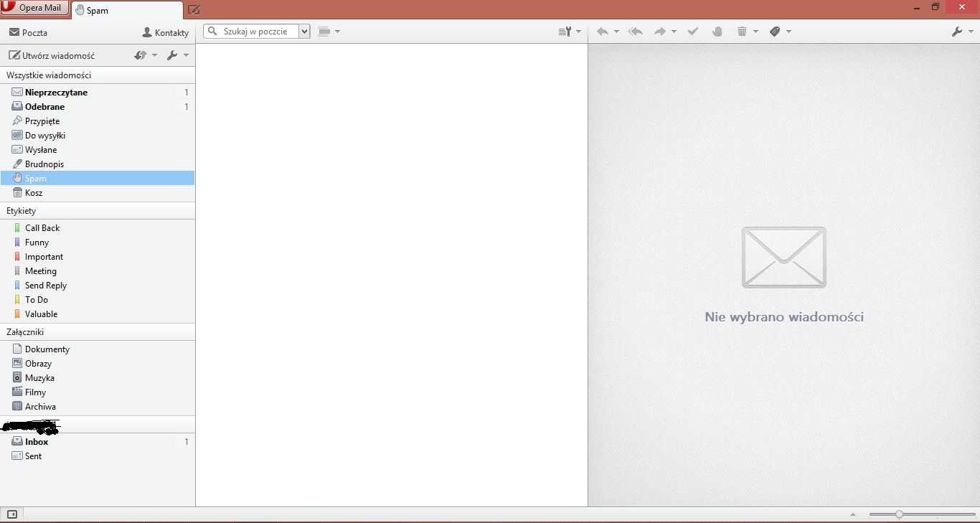Click the Reply All double-arrow icon
Viewport: 980px width, 523px height.
coord(635,32)
